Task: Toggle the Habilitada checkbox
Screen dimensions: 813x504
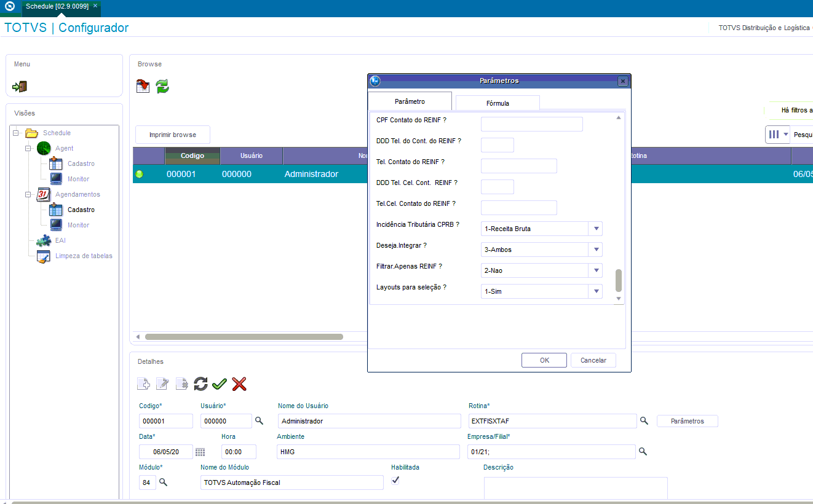Action: tap(395, 481)
